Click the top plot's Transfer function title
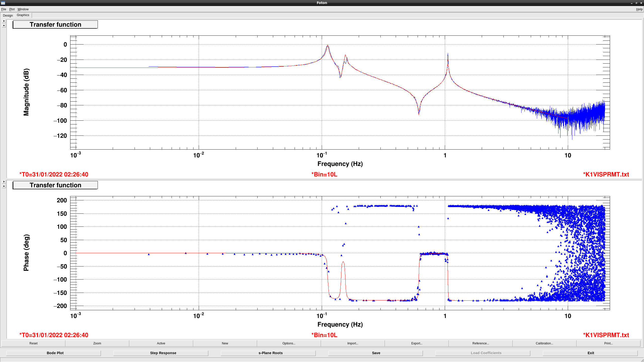Screen dimensions: 644x362 point(55,25)
